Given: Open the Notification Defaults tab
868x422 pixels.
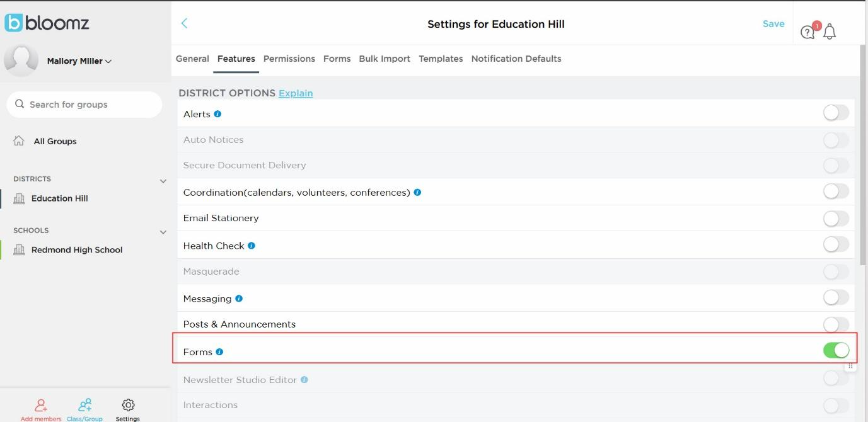Looking at the screenshot, I should pyautogui.click(x=516, y=59).
